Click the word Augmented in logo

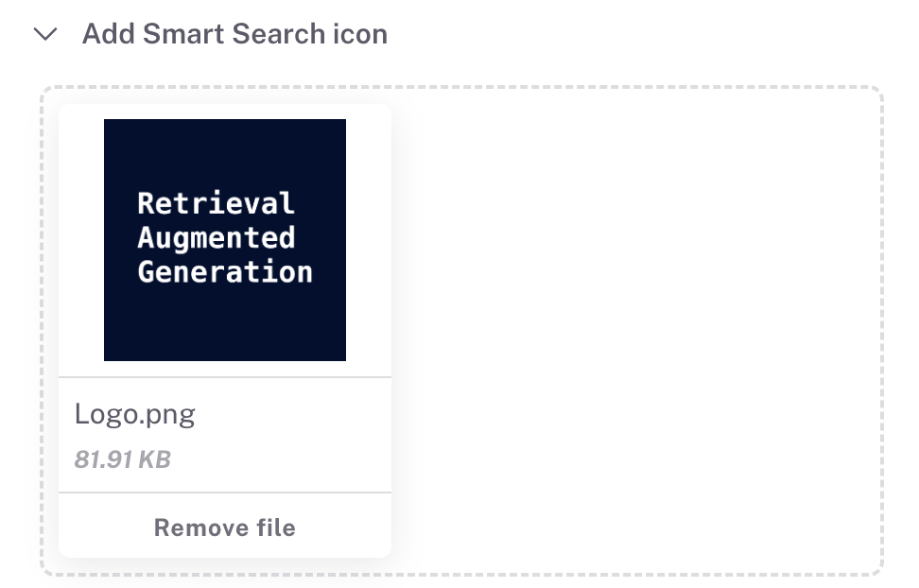217,237
